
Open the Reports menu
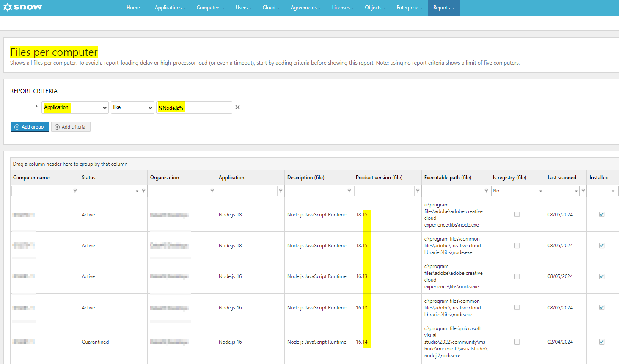(443, 8)
